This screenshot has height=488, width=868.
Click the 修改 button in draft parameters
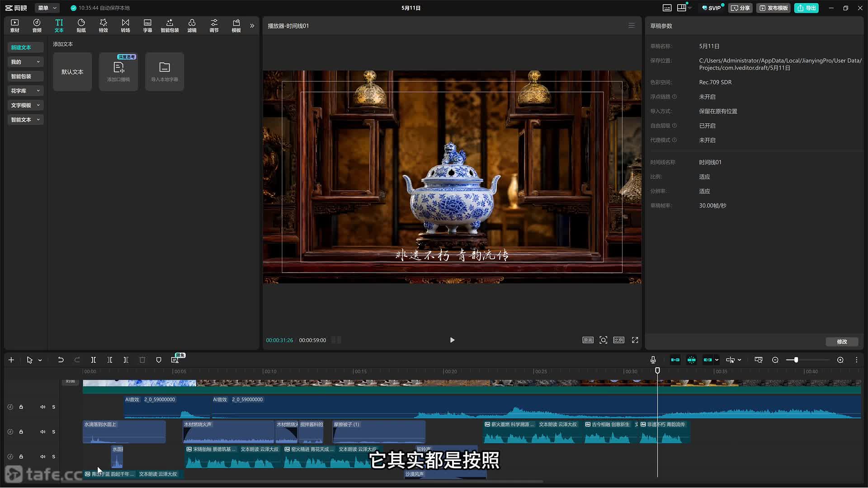[x=842, y=342]
